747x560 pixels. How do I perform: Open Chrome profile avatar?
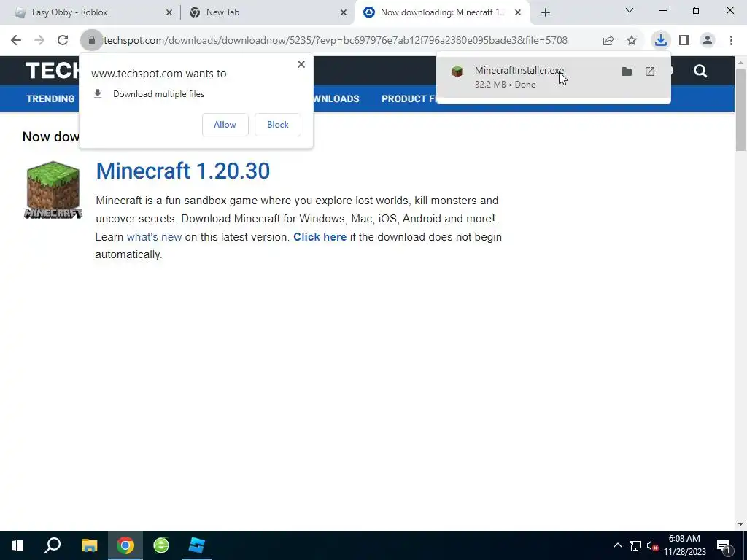pyautogui.click(x=708, y=41)
